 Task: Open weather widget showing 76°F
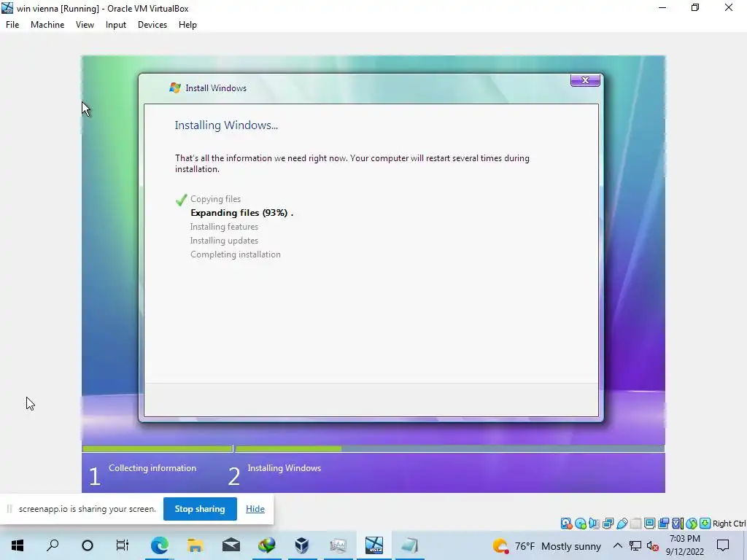pyautogui.click(x=547, y=546)
